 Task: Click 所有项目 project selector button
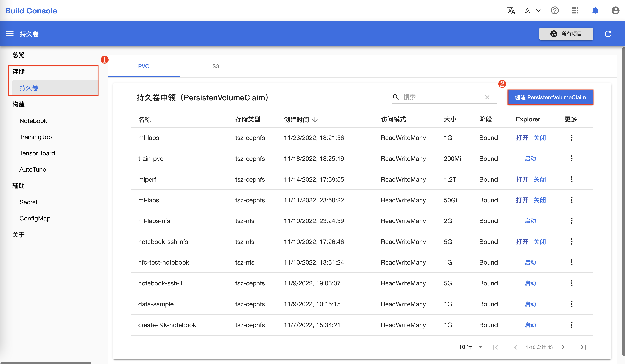pos(566,34)
